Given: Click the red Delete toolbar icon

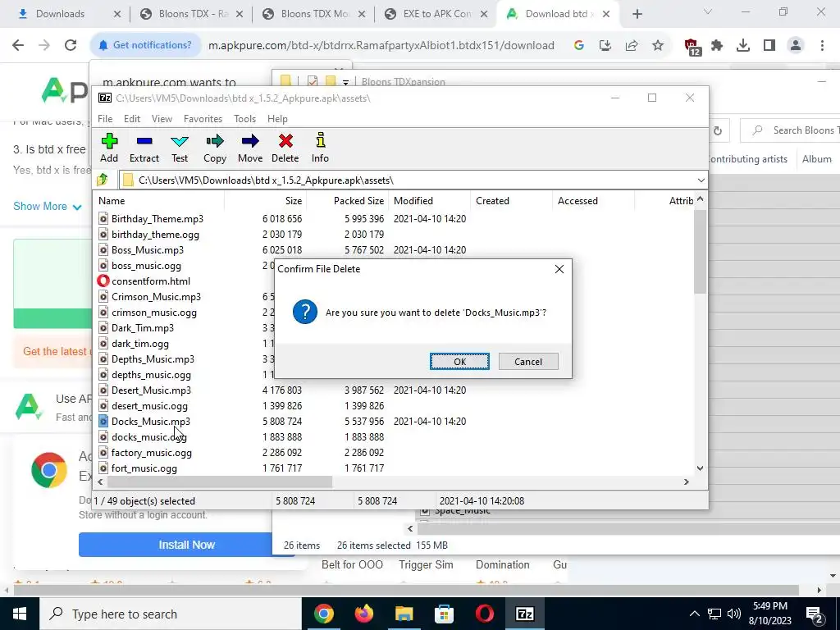Looking at the screenshot, I should [285, 141].
